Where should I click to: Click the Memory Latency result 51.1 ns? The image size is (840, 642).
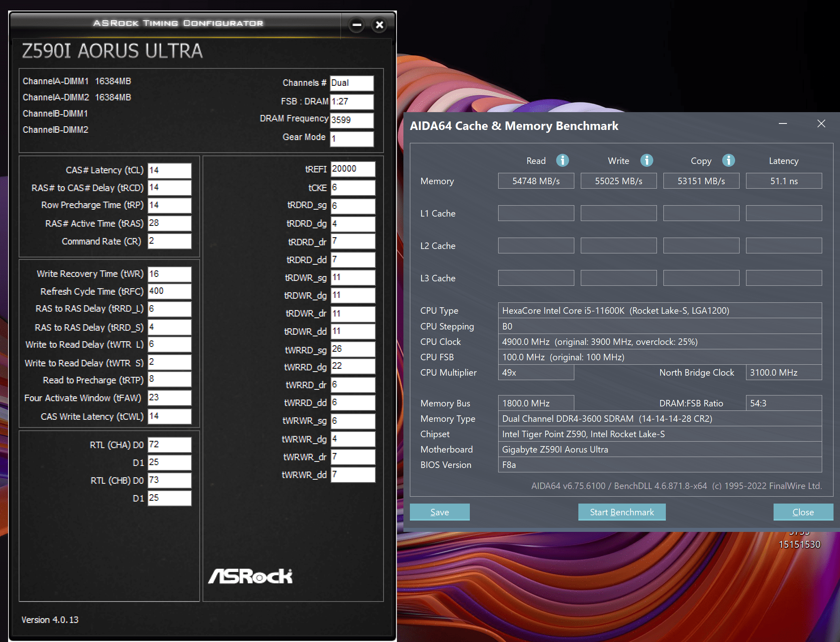(784, 181)
